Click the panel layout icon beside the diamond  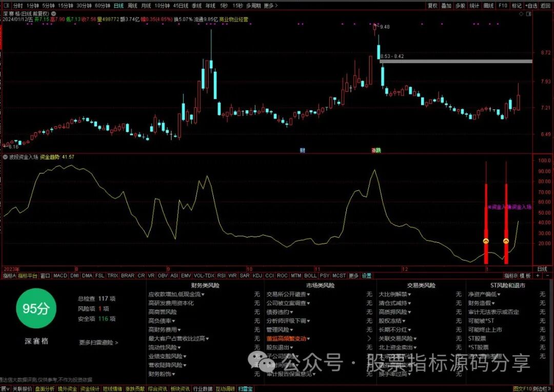pos(528,14)
